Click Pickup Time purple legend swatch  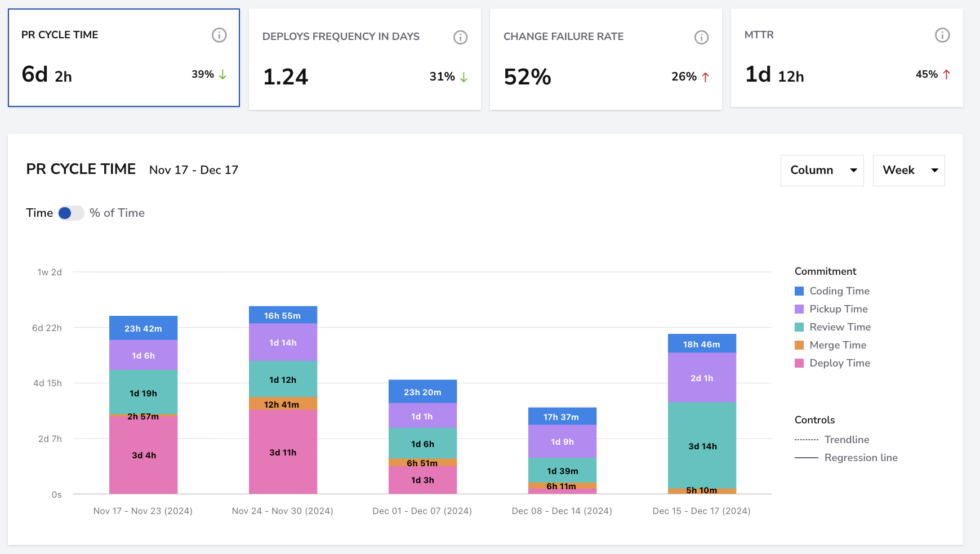tap(799, 309)
